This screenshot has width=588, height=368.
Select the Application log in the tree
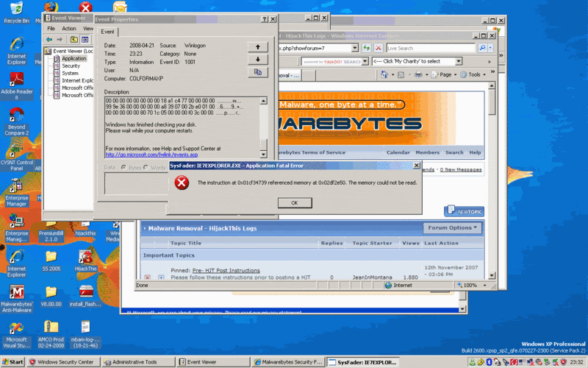pos(74,59)
